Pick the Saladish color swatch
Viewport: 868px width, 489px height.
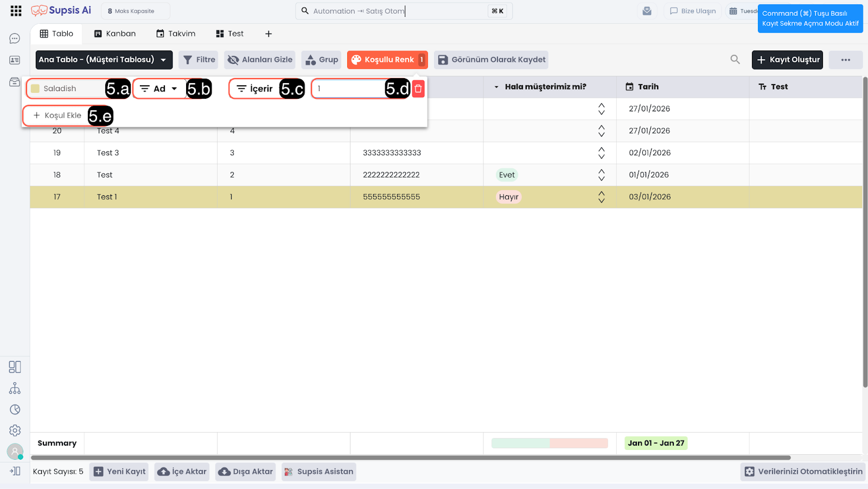[35, 89]
